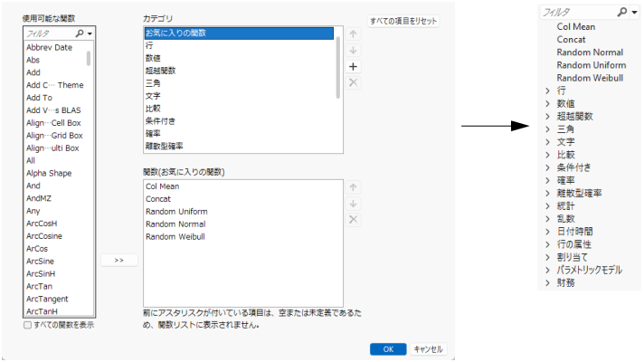This screenshot has width=644, height=362.
Task: Select Abbrev Date in available functions
Action: click(x=49, y=47)
